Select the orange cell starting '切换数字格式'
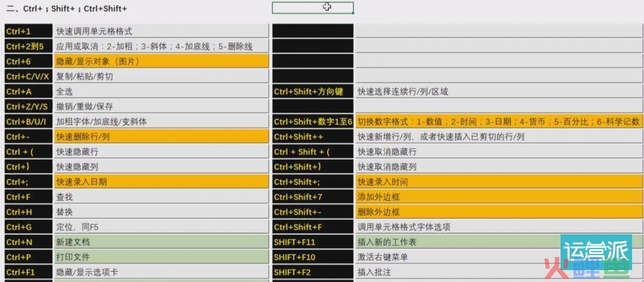The width and height of the screenshot is (644, 282). coord(499,122)
